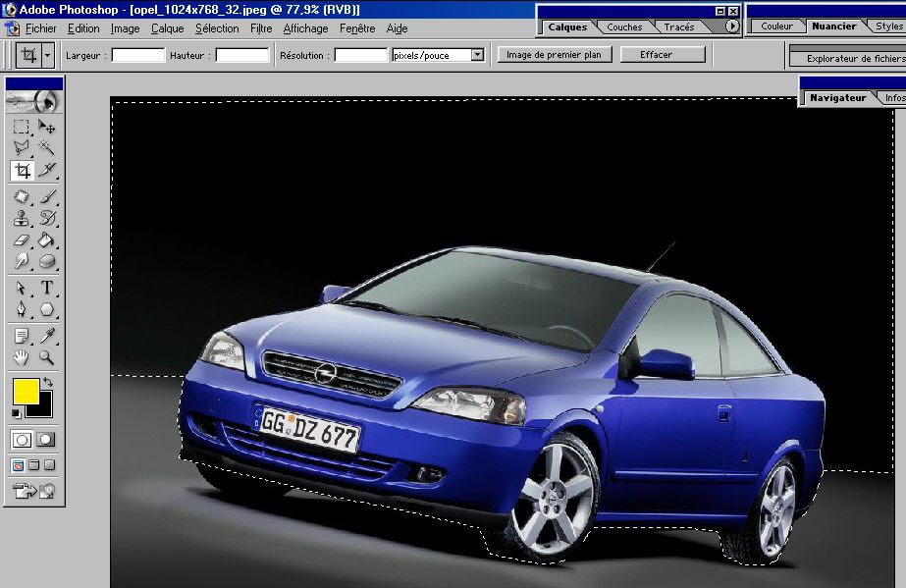Select the Polygonal Lasso tool
Viewport: 906px width, 588px height.
[22, 148]
